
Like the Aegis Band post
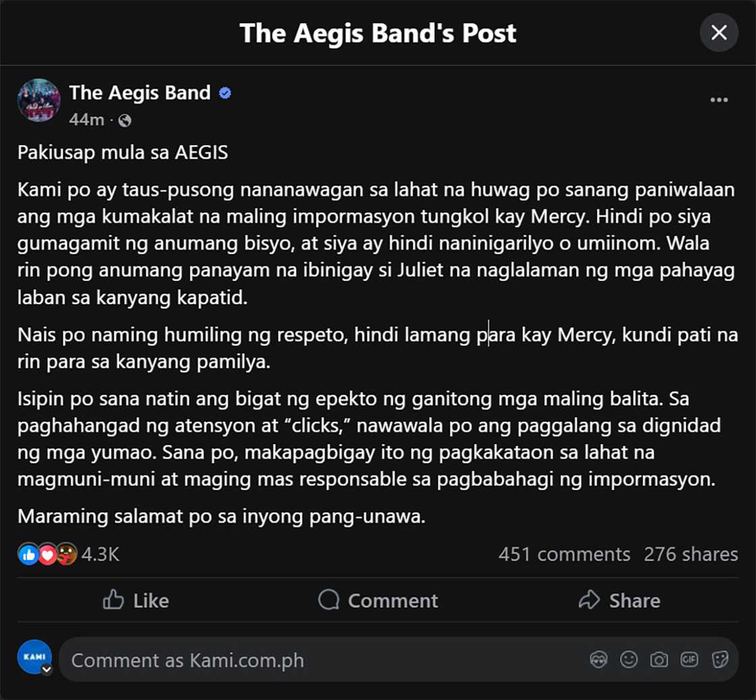pyautogui.click(x=136, y=600)
